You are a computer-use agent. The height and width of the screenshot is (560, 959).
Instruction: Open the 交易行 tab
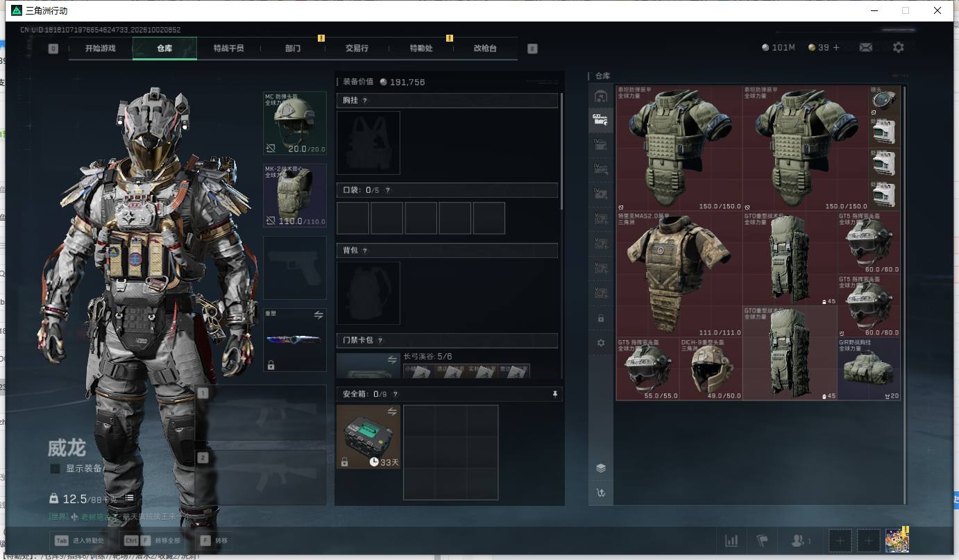[357, 49]
